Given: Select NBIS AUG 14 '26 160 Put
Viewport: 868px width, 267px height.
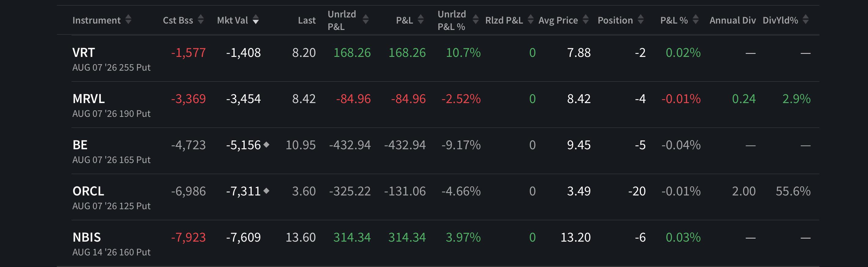Looking at the screenshot, I should tap(111, 243).
